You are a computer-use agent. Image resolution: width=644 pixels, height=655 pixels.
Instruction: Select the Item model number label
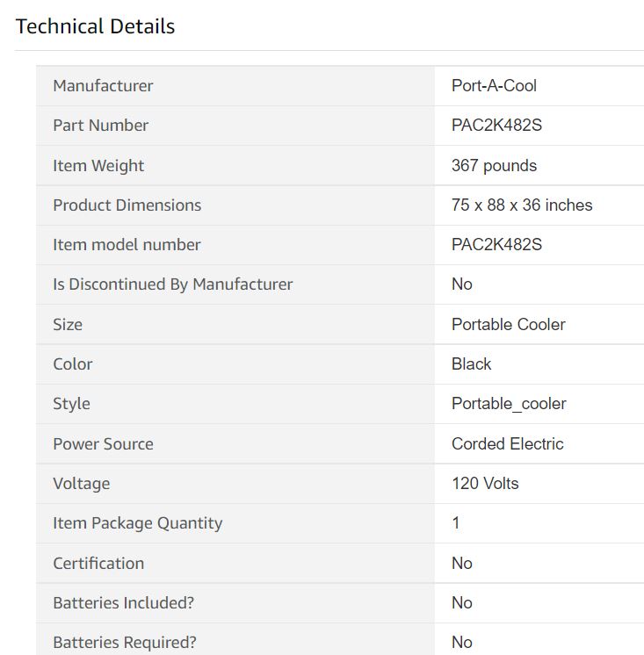pyautogui.click(x=127, y=245)
